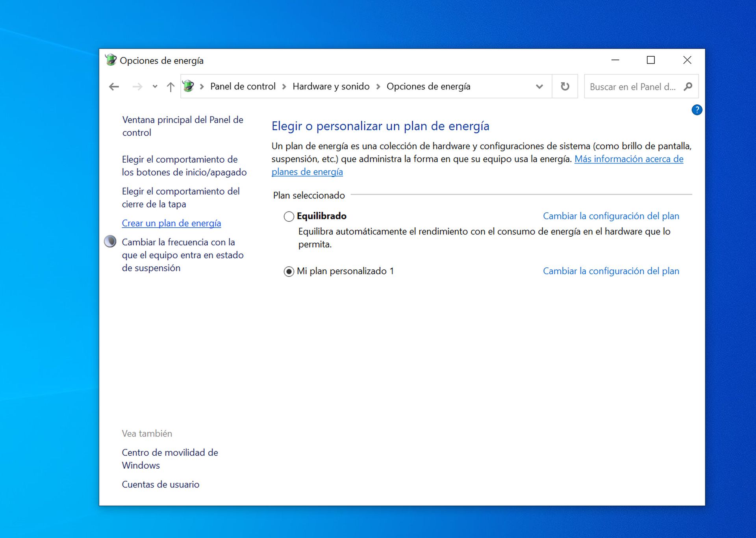Click the Mi plan personalizado 1 label

click(345, 271)
